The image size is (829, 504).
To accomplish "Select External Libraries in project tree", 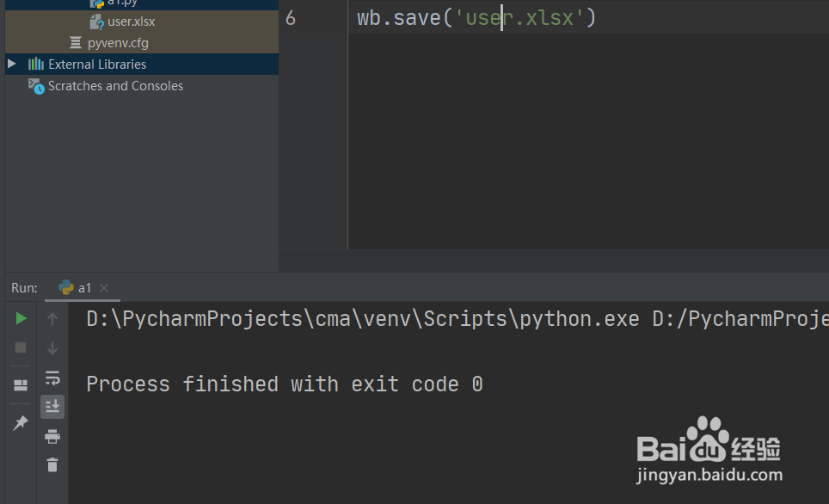I will coord(96,65).
